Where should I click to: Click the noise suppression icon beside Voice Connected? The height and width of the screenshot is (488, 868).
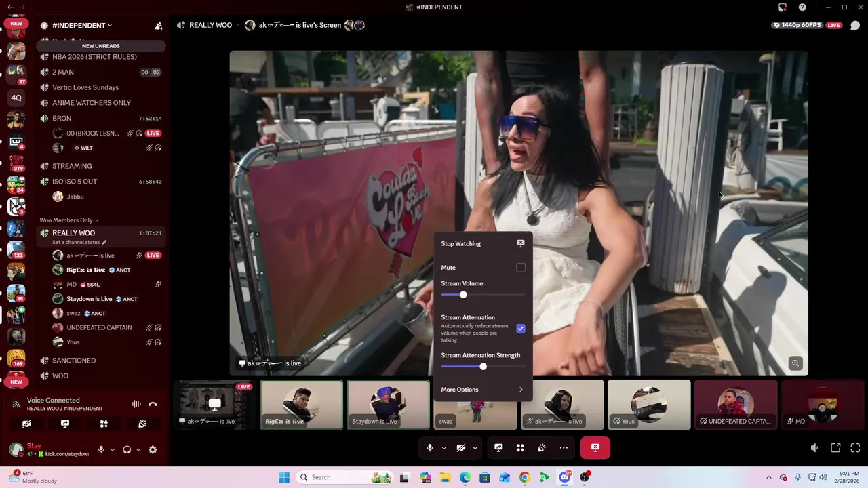click(136, 404)
